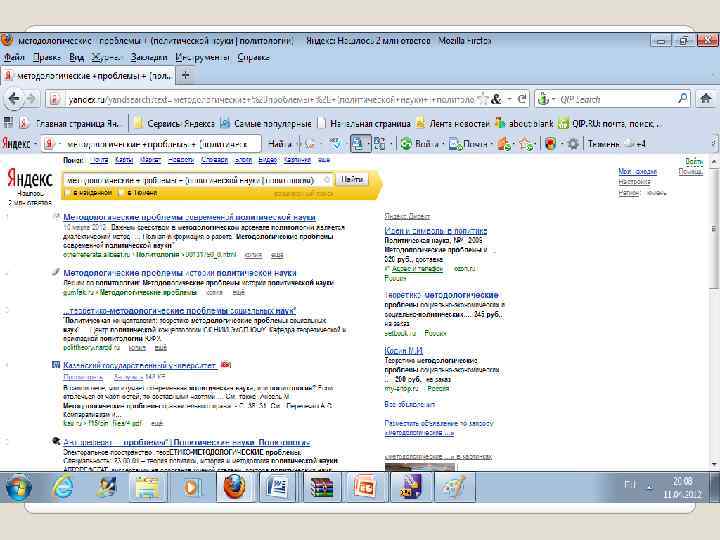Open result 'Методологические проблемы современной политической науки'
The height and width of the screenshot is (540, 720).
click(189, 217)
